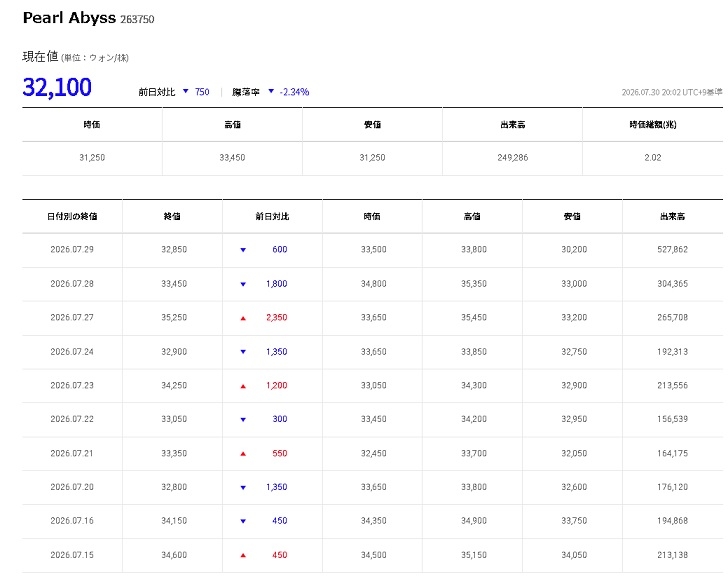Viewport: 728px width, 579px height.
Task: Select the date 2026.07.23
Action: 72,385
